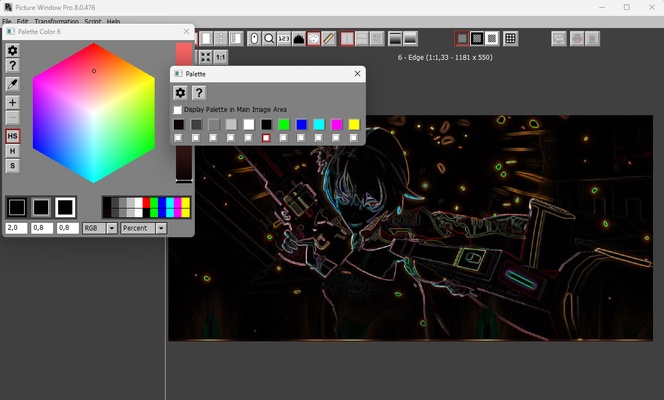Open Palette Color 6 settings gear
Viewport: 664px width, 400px height.
coord(12,50)
